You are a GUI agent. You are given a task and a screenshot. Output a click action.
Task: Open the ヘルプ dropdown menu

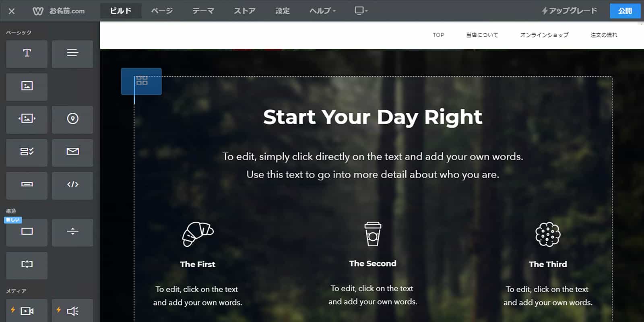click(x=322, y=11)
